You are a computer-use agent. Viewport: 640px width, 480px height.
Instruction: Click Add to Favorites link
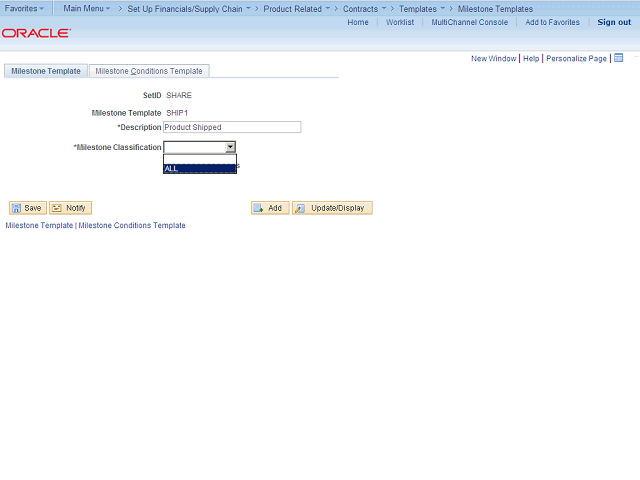coord(552,22)
